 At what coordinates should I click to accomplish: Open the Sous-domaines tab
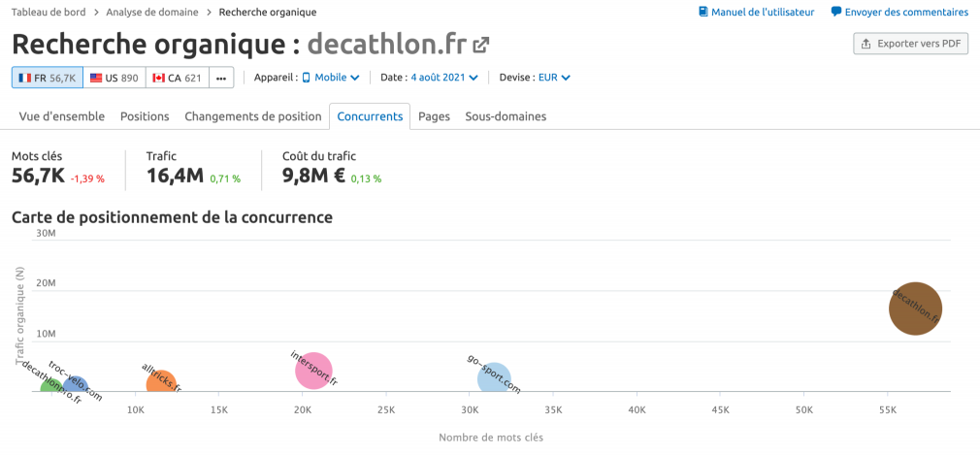pos(506,116)
